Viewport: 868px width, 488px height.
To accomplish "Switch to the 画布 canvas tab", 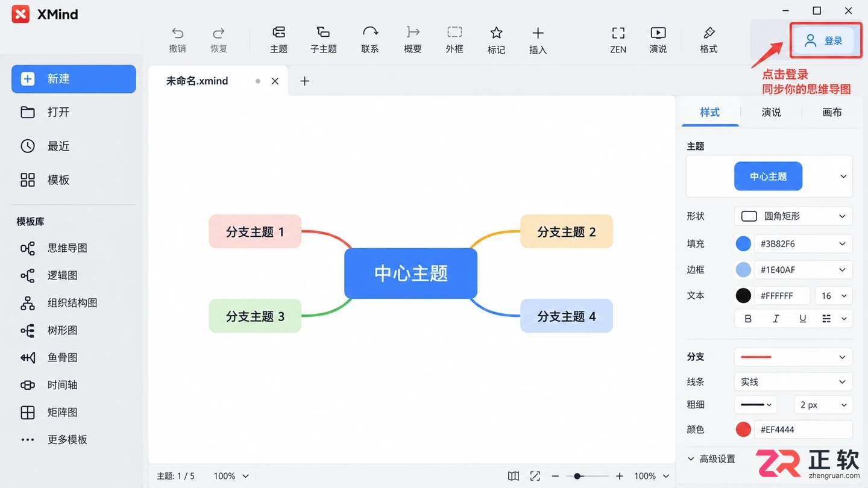I will 832,112.
